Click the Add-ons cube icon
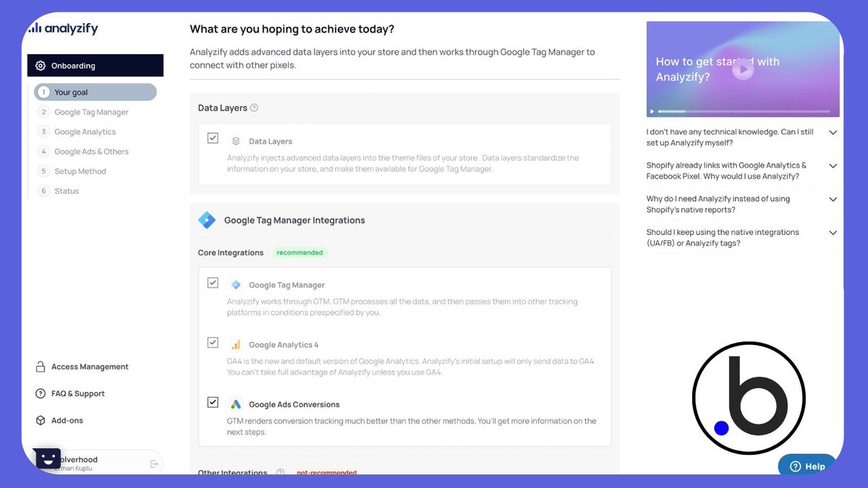868x488 pixels. (x=41, y=420)
